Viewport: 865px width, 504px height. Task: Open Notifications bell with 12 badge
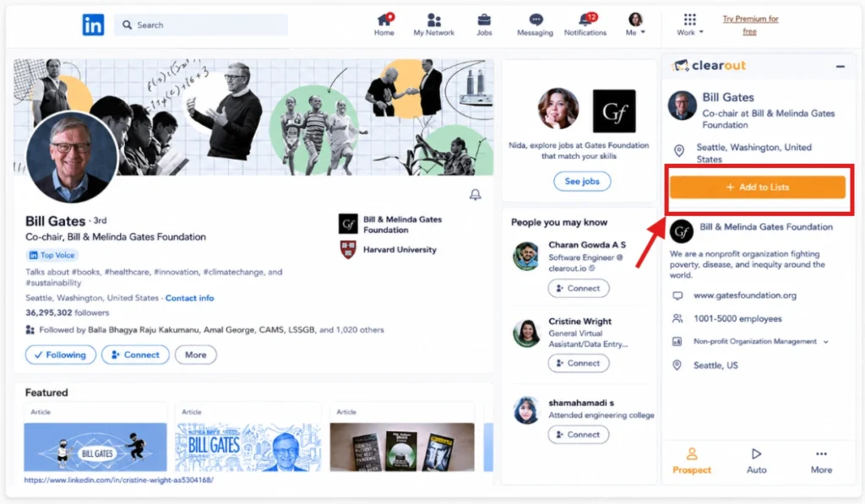point(585,24)
